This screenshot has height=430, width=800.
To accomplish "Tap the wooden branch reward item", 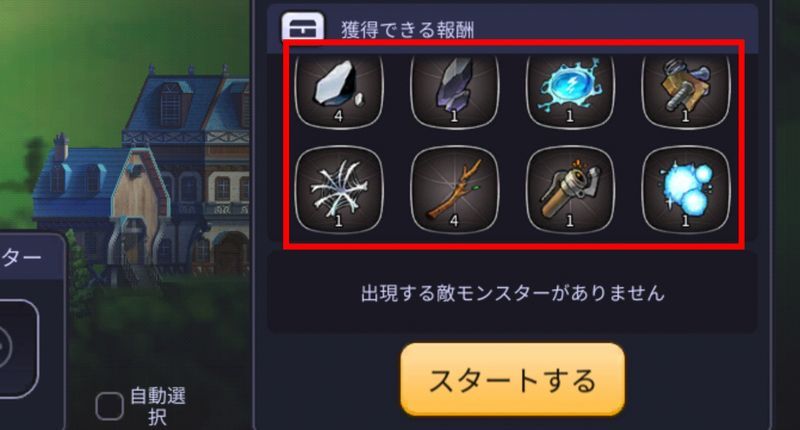I will click(454, 189).
